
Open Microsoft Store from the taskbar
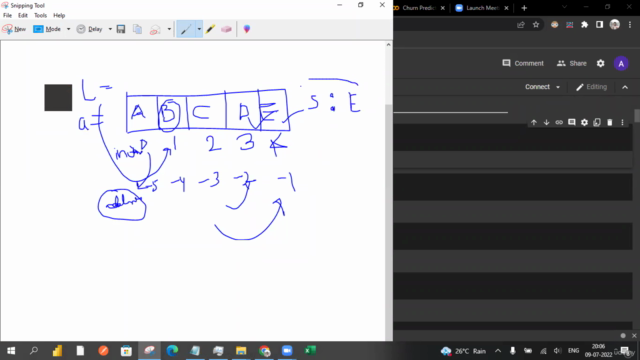pyautogui.click(x=126, y=351)
